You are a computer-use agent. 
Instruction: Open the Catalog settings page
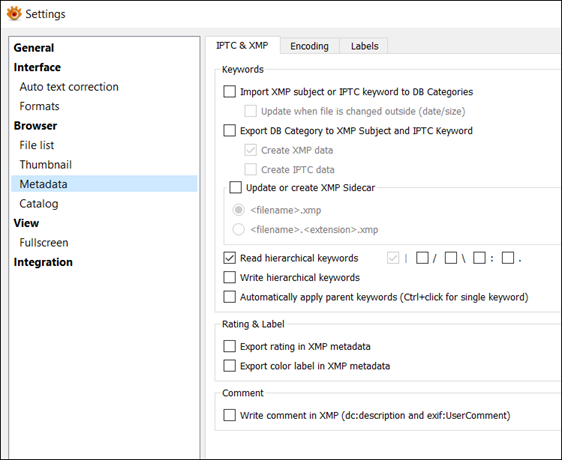pos(39,204)
